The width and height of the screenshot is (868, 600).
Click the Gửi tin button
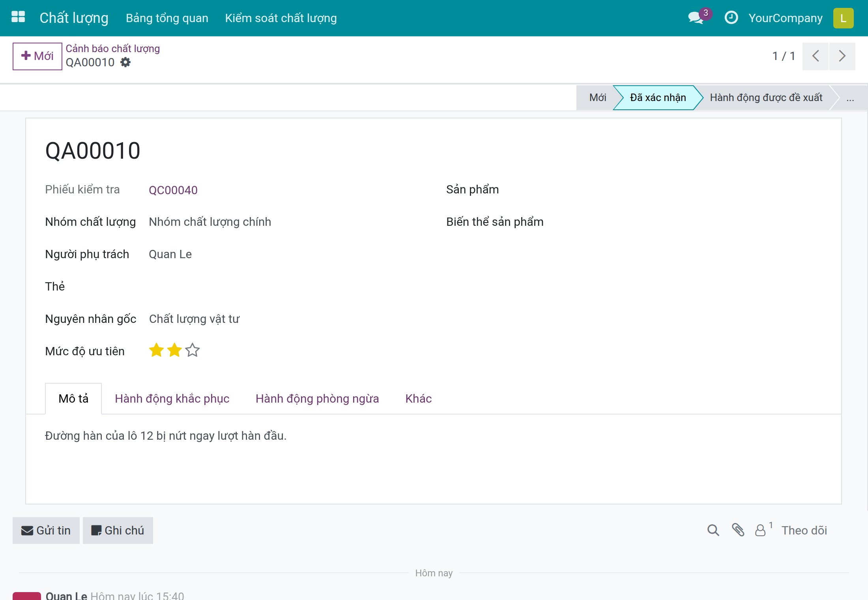(x=46, y=531)
